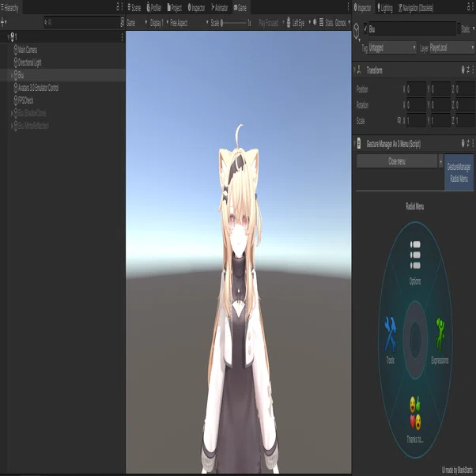The image size is (476, 476).
Task: Toggle the Scale constrain proportions link
Action: (399, 120)
